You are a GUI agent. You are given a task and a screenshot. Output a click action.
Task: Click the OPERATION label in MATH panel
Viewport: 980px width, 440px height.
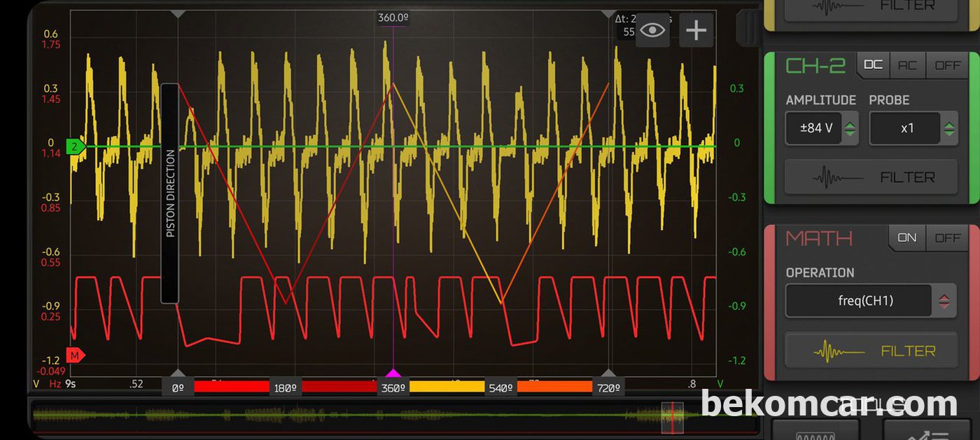coord(820,273)
